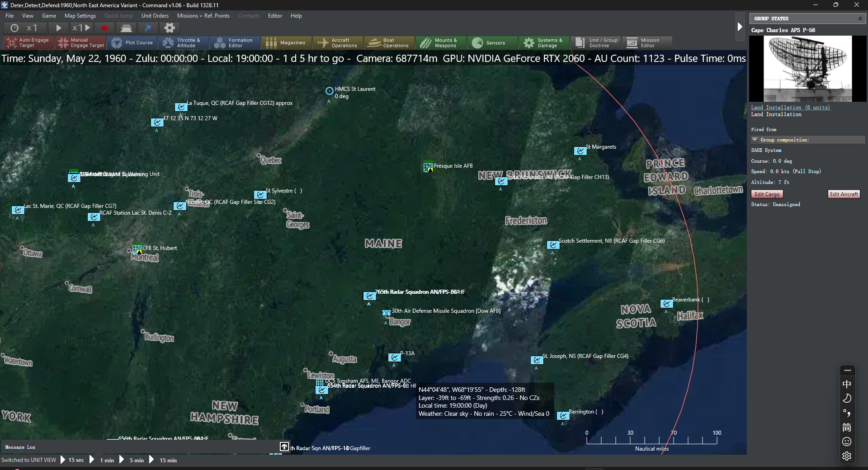Image resolution: width=868 pixels, height=470 pixels.
Task: Open the Land Installation (6 units) link
Action: tap(790, 108)
